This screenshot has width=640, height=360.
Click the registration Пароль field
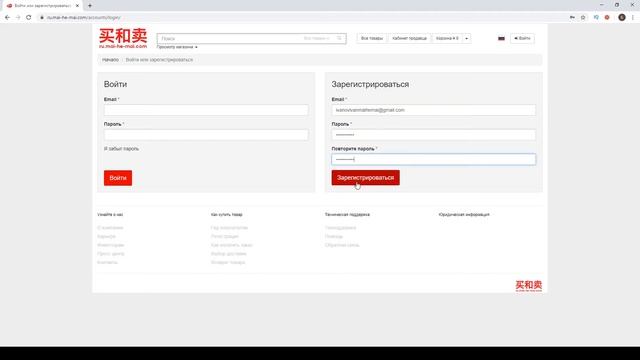pos(433,135)
